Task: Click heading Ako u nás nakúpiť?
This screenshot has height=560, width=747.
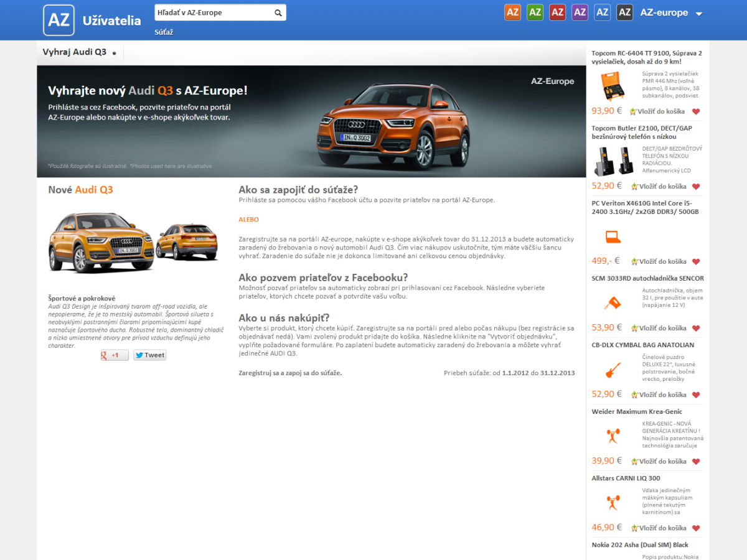Action: click(284, 318)
